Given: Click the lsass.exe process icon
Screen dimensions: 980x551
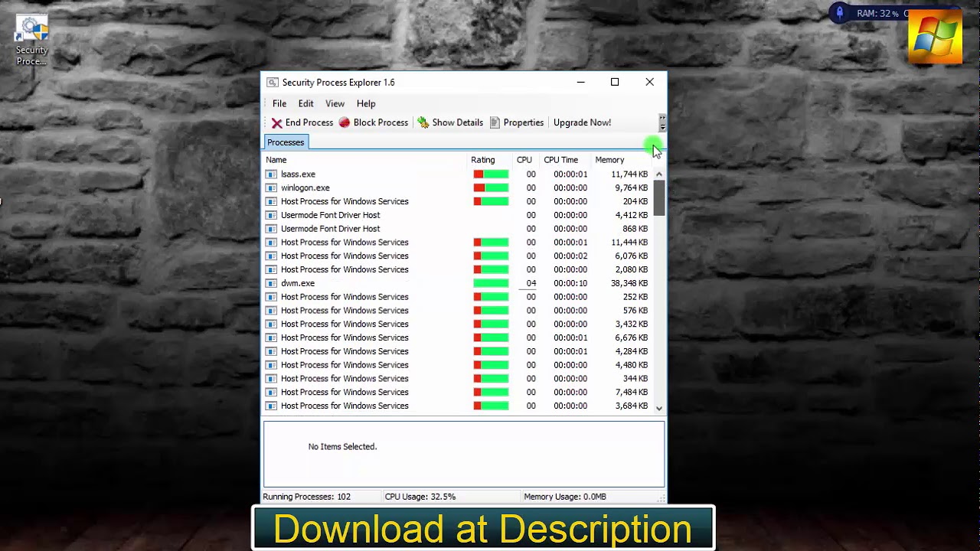Looking at the screenshot, I should [271, 174].
